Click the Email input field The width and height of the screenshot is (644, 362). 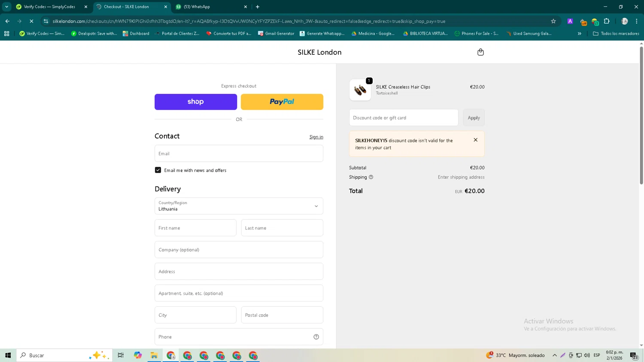[x=239, y=154]
